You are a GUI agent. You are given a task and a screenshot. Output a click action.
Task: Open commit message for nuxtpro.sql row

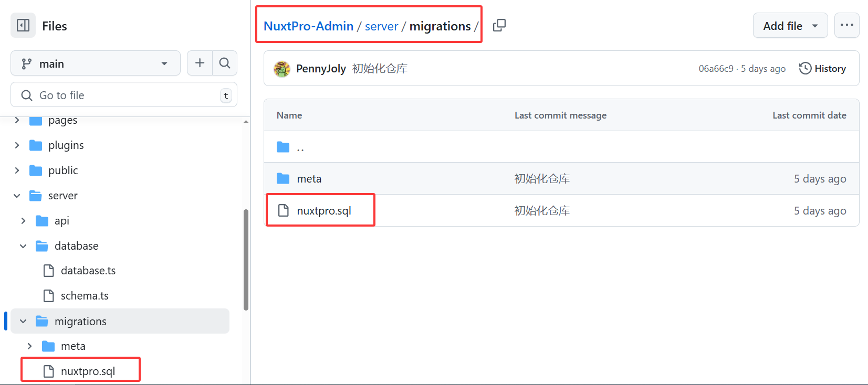point(542,211)
